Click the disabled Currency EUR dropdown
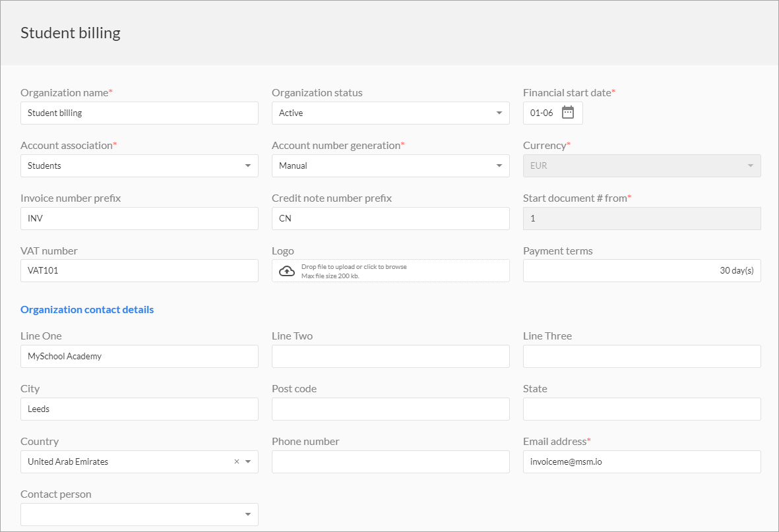Viewport: 779px width, 532px height. pos(642,165)
